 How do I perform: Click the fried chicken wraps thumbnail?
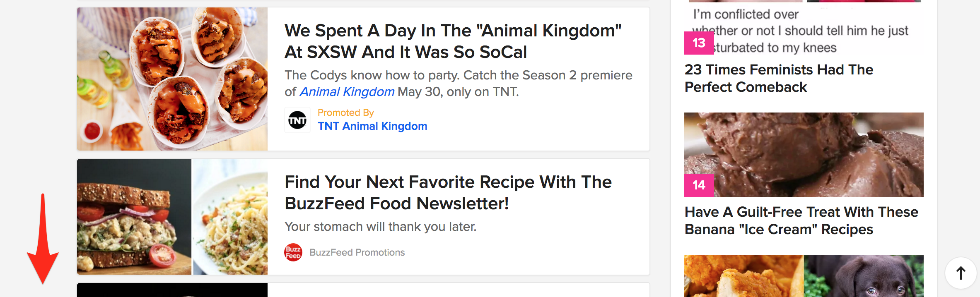[x=172, y=79]
